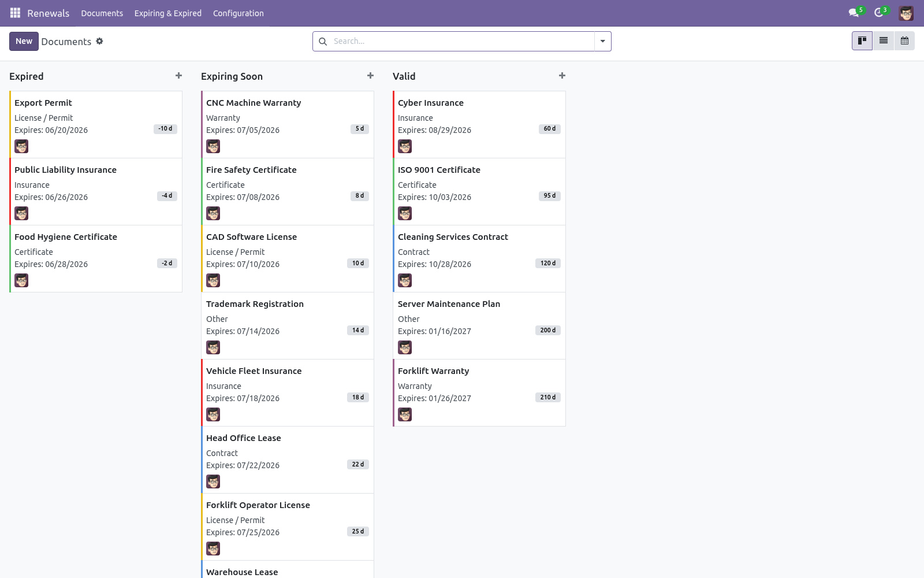Switch to kanban view

(862, 41)
